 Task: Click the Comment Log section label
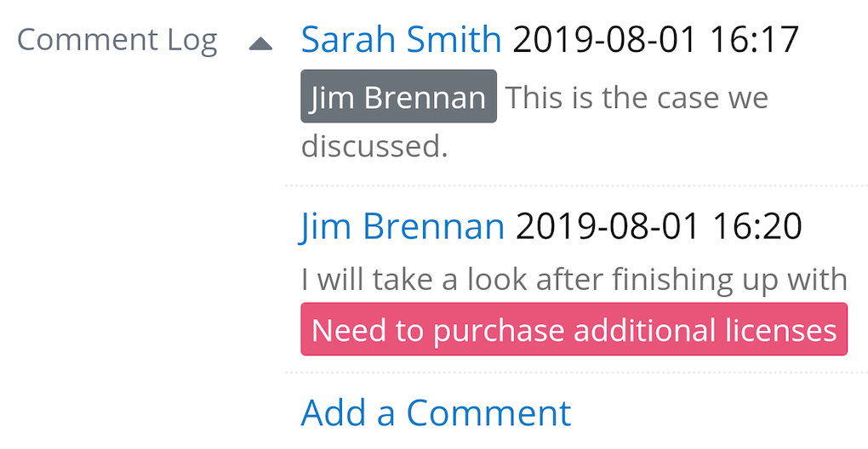117,40
